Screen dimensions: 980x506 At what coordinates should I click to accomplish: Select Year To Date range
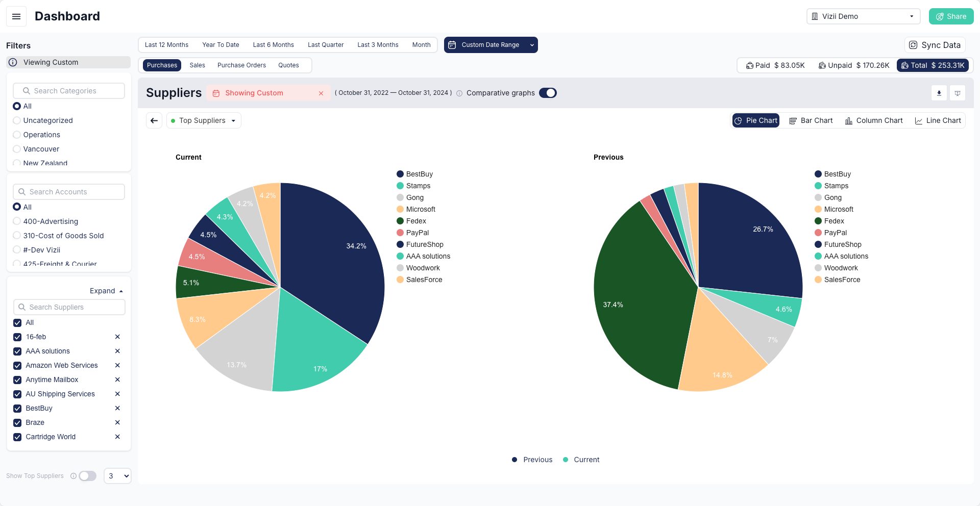(220, 45)
